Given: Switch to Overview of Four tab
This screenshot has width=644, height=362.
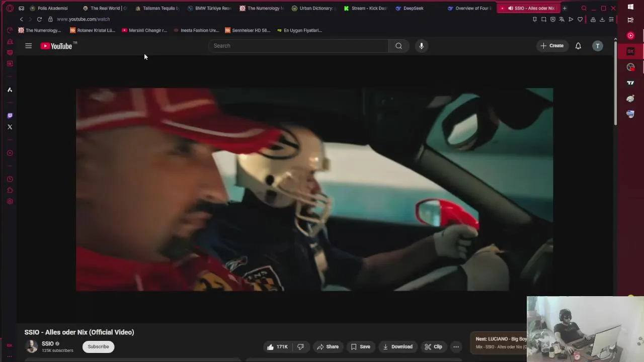Looking at the screenshot, I should tap(470, 8).
